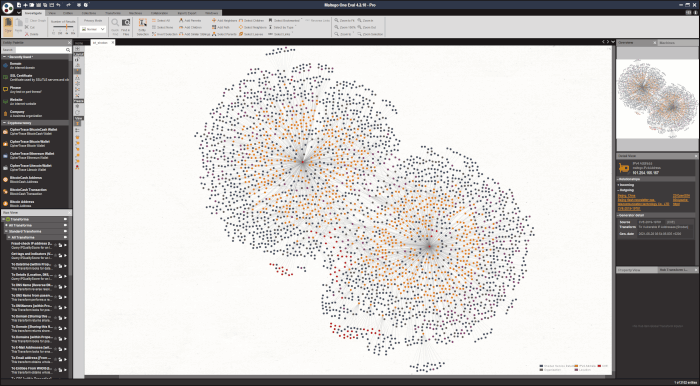
Task: Click Select All in the ribbon
Action: [x=161, y=21]
